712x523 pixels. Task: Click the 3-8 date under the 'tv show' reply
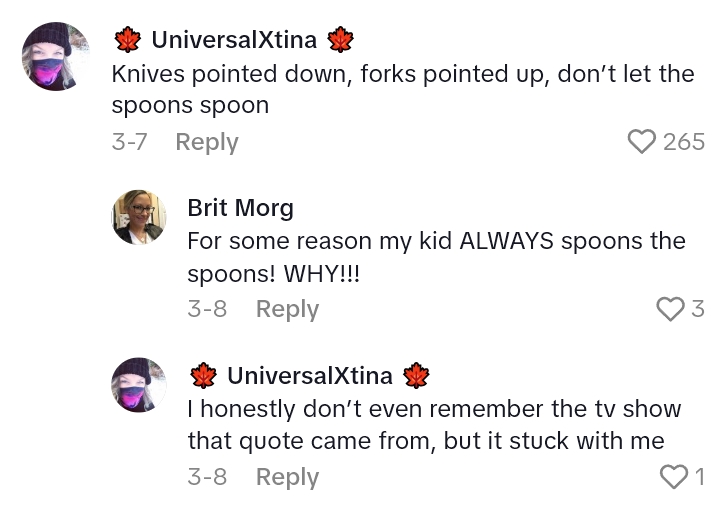(207, 477)
